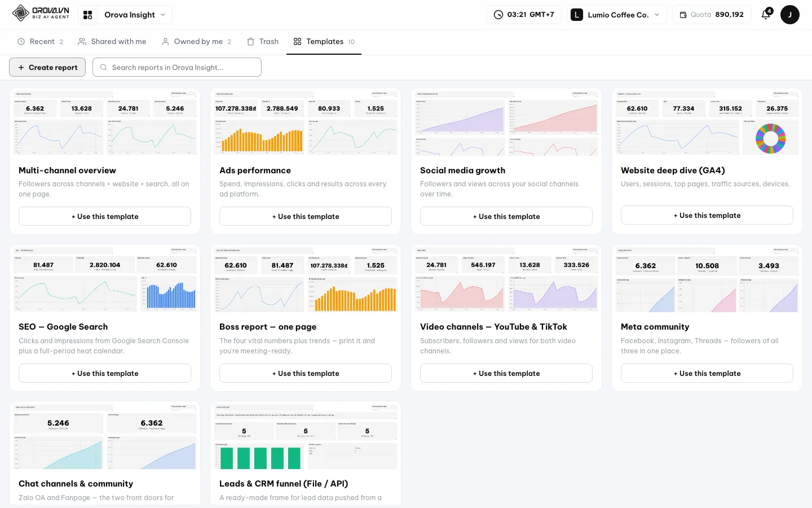Open the app grid icon beside Orova Insight
The height and width of the screenshot is (508, 812).
[87, 15]
